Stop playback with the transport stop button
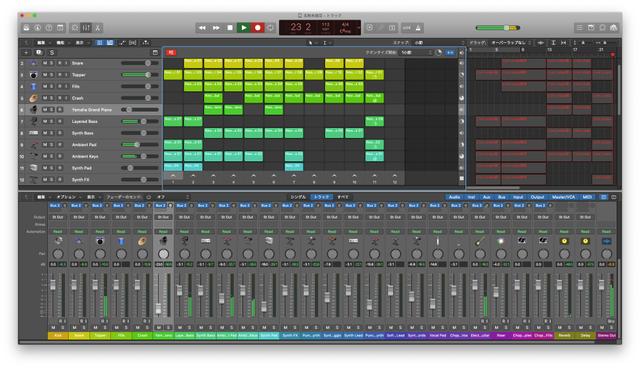Screen dimensions: 640x368 click(230, 28)
